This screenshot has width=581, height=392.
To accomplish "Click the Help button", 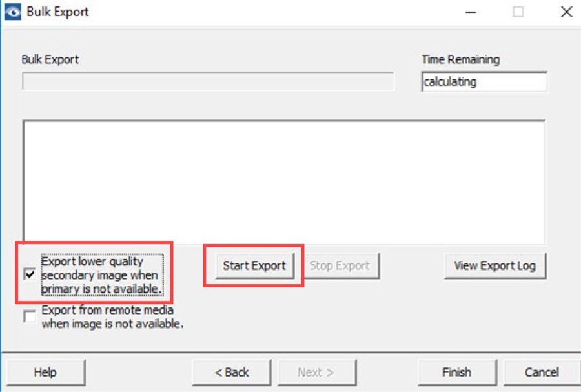I will (45, 372).
